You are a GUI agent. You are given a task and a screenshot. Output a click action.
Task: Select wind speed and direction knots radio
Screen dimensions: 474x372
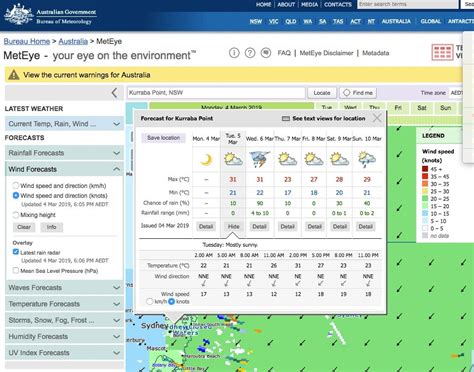coord(15,195)
